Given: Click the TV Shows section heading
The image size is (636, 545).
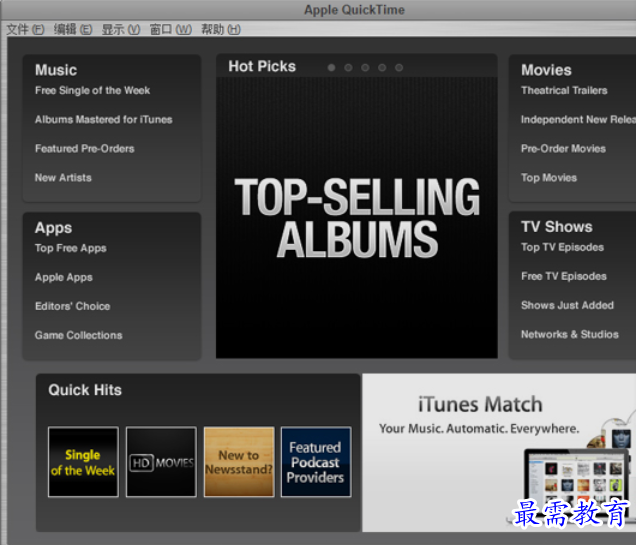Looking at the screenshot, I should [x=557, y=227].
